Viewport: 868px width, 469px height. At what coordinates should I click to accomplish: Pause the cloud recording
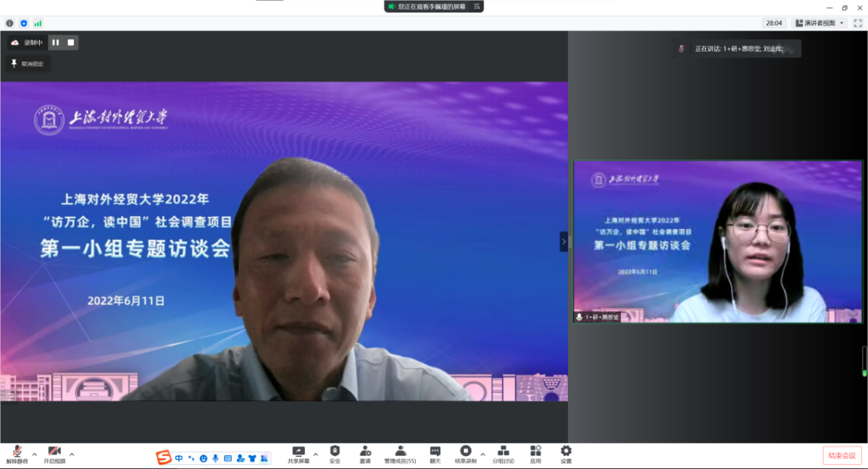[x=56, y=43]
